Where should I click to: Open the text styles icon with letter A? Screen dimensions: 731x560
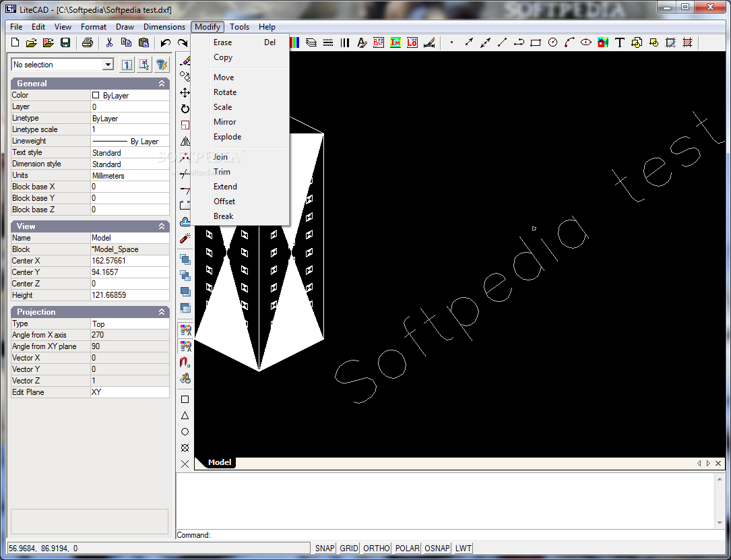(362, 43)
